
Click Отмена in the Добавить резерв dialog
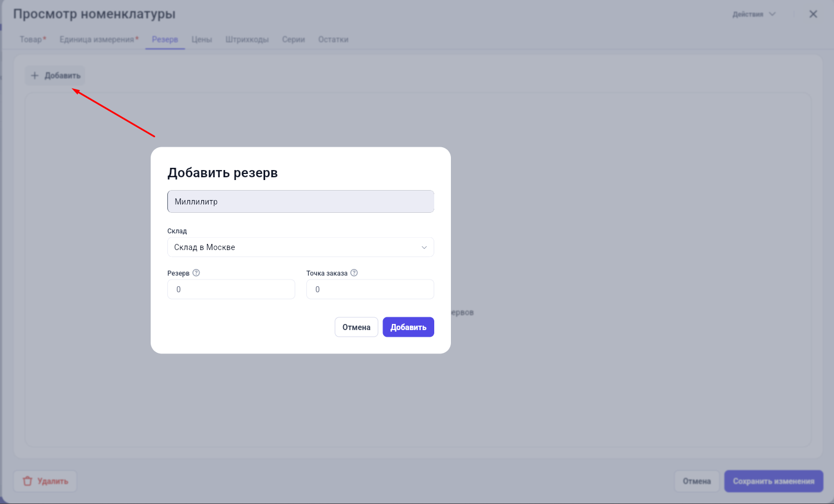pos(356,327)
